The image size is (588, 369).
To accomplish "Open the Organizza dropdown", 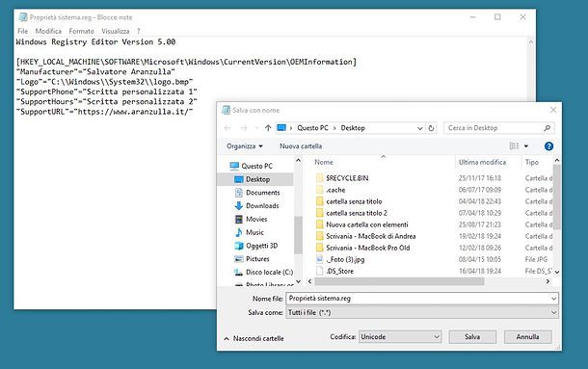I will point(245,145).
